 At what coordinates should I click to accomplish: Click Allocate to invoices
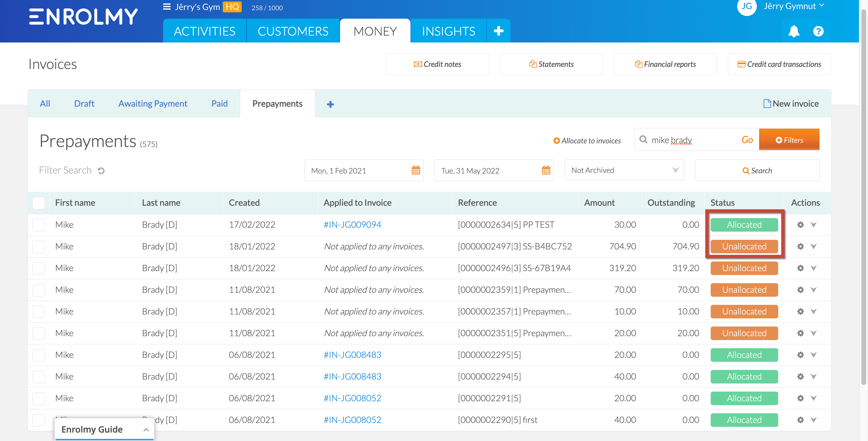(587, 140)
